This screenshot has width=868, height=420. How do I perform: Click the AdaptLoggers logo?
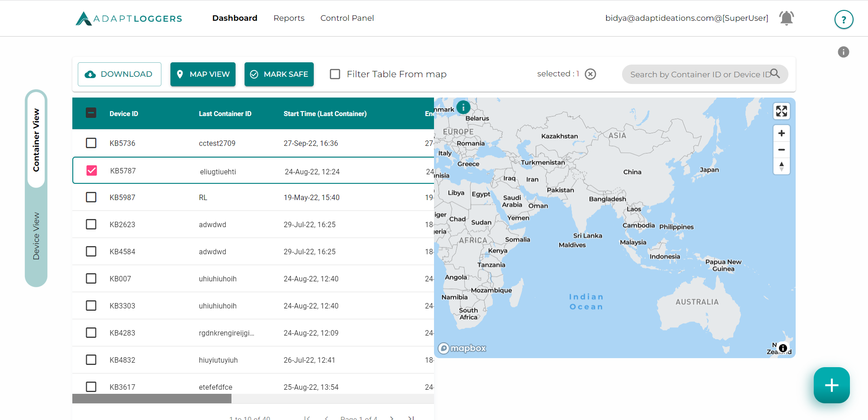(x=129, y=19)
